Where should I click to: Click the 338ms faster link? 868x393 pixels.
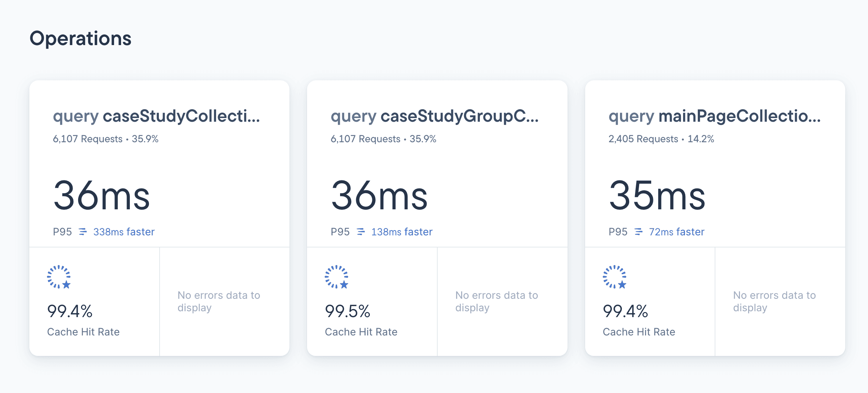pos(124,232)
